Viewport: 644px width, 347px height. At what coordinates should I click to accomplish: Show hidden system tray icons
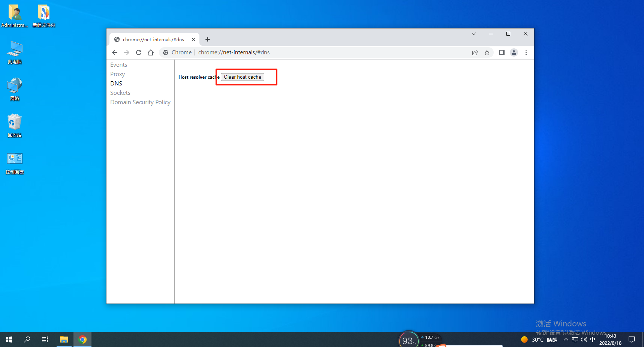click(566, 340)
